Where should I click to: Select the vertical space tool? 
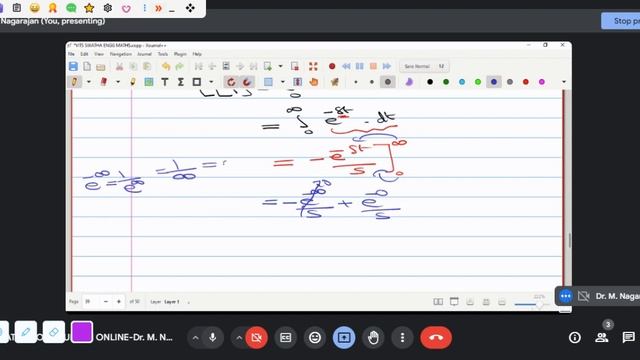click(298, 82)
